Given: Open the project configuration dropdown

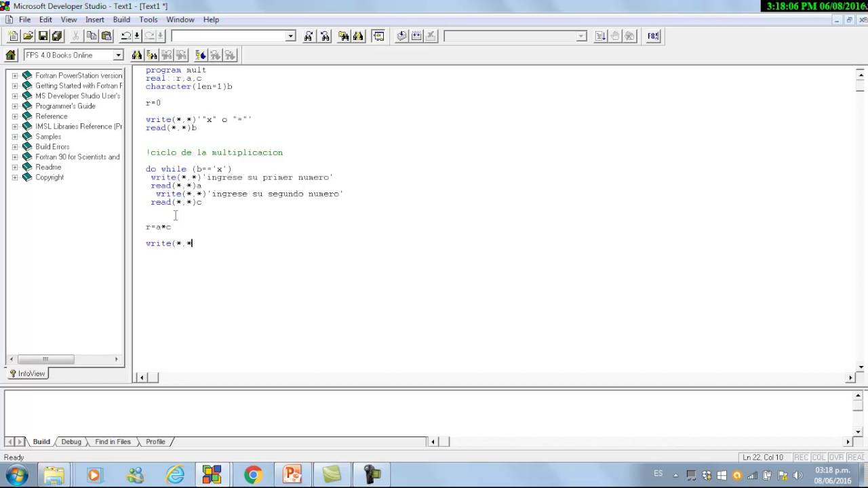Looking at the screenshot, I should [581, 36].
